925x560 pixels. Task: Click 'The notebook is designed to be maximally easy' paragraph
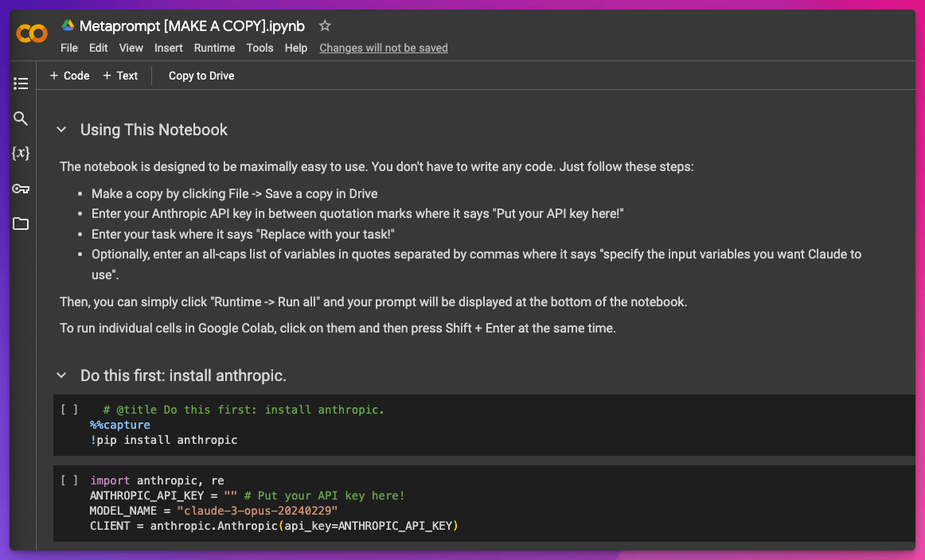(x=377, y=167)
